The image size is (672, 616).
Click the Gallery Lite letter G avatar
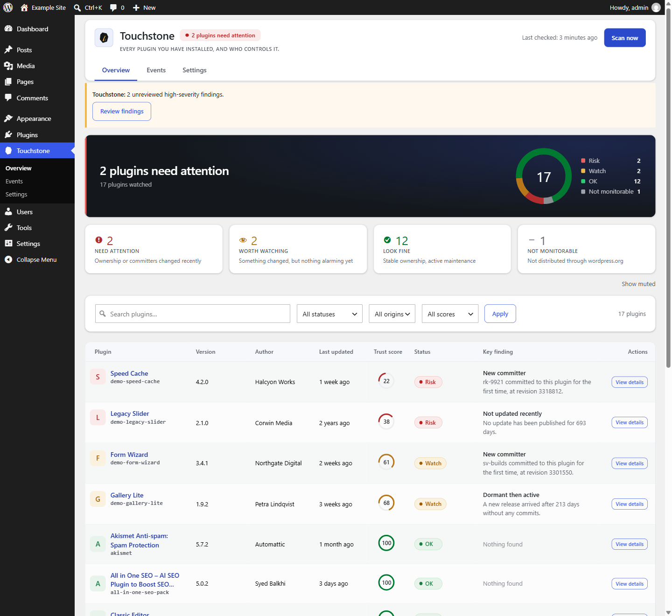98,499
